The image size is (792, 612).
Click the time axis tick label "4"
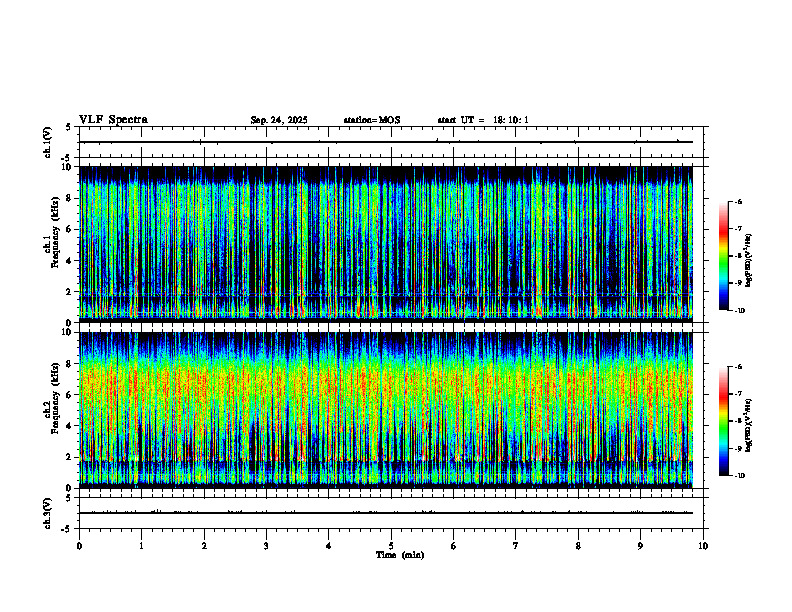click(x=329, y=546)
